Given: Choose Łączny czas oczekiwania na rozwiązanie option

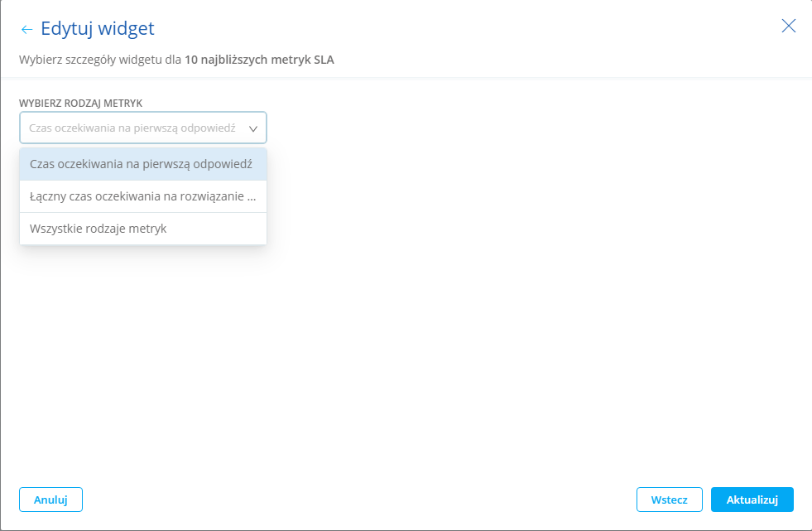Looking at the screenshot, I should point(142,196).
